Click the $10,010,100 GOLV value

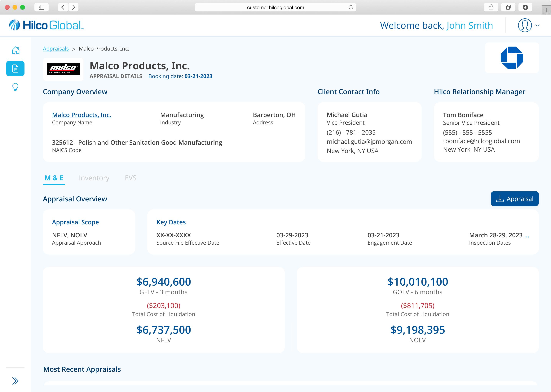click(418, 282)
